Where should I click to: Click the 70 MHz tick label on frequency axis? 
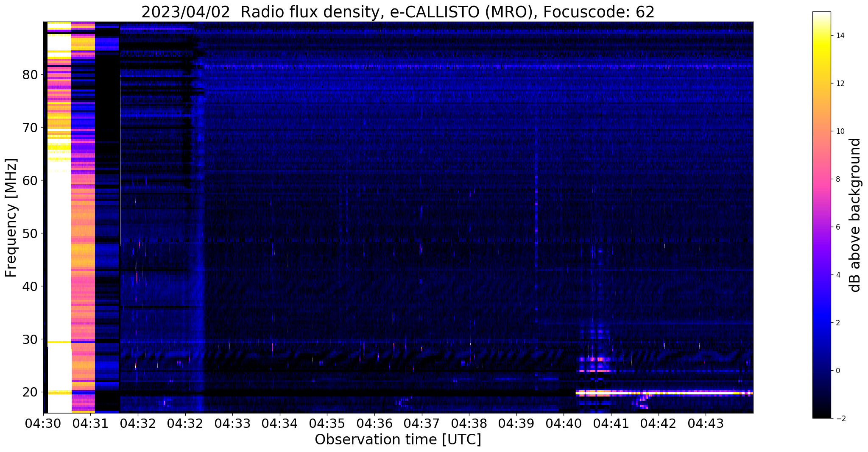tap(30, 128)
